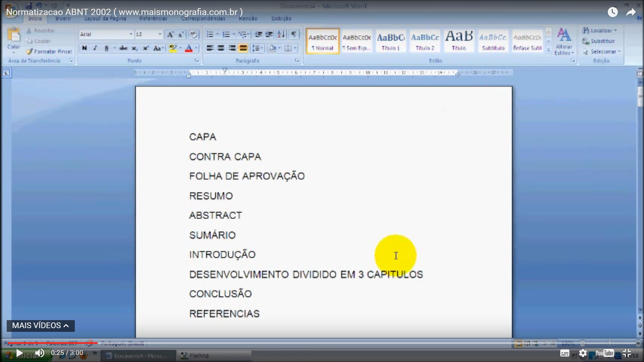644x362 pixels.
Task: Decrease font size with the shrink font icon
Action: pos(181,35)
